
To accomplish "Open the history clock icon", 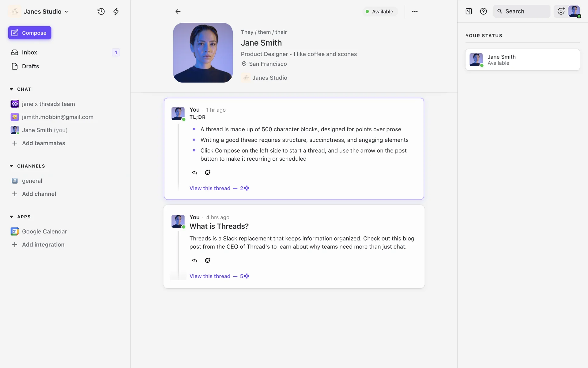I will coord(101,11).
